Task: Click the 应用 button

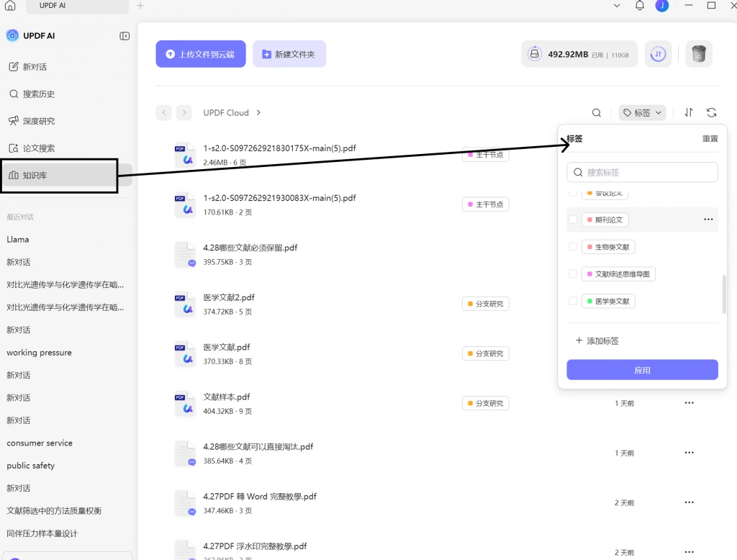Action: point(642,370)
